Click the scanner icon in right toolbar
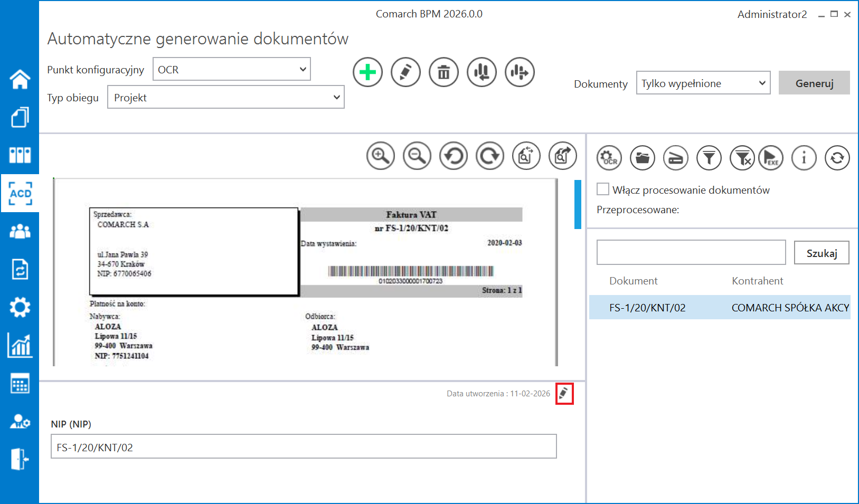This screenshot has width=859, height=504. click(676, 158)
